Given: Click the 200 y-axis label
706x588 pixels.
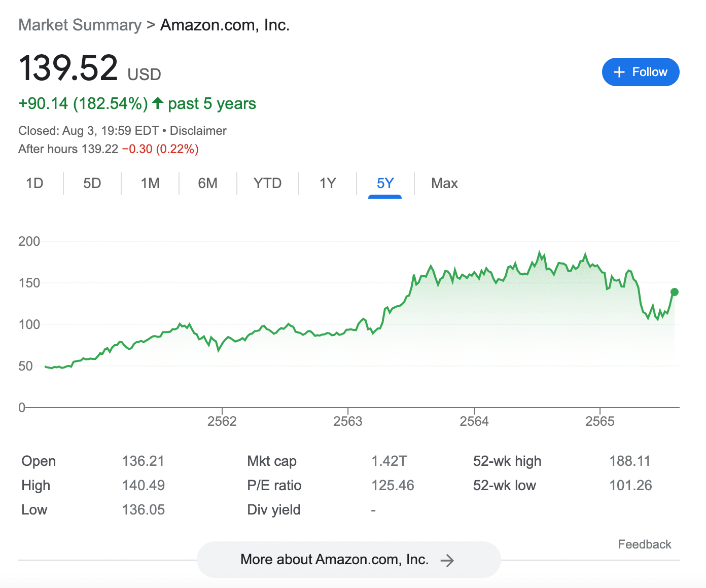Looking at the screenshot, I should (x=29, y=241).
